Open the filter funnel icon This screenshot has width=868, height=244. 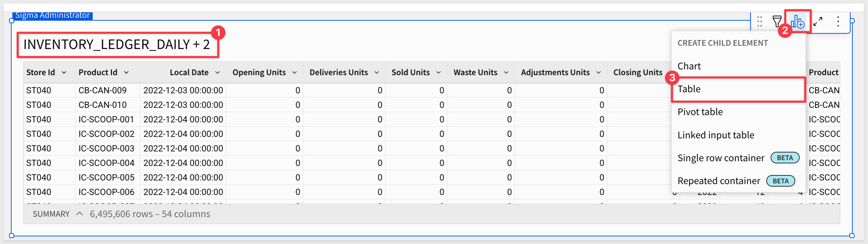point(777,22)
